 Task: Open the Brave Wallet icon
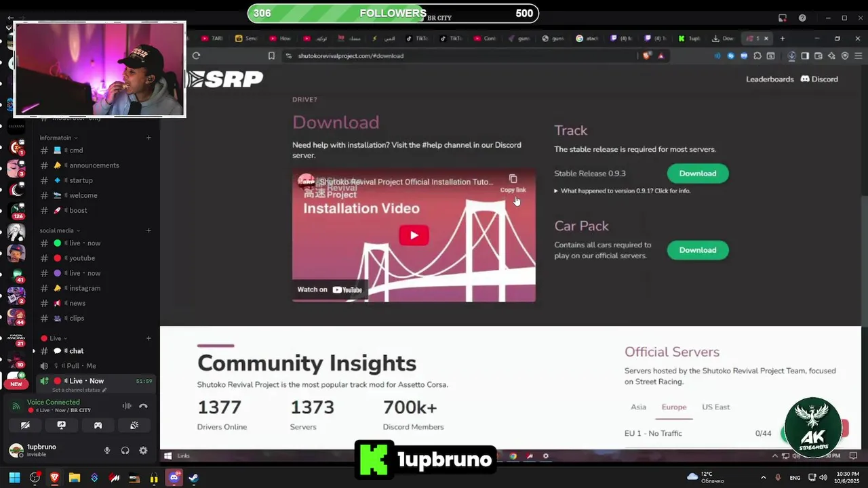[x=818, y=56]
